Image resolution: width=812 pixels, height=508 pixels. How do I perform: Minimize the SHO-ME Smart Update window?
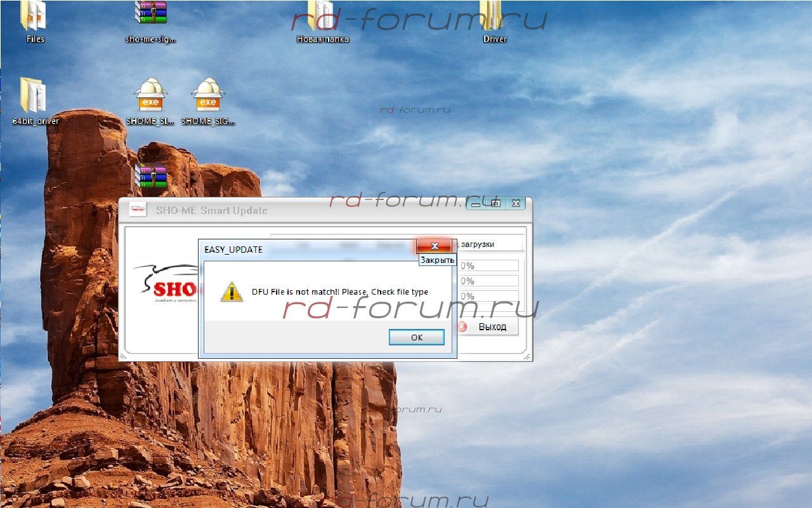point(476,204)
